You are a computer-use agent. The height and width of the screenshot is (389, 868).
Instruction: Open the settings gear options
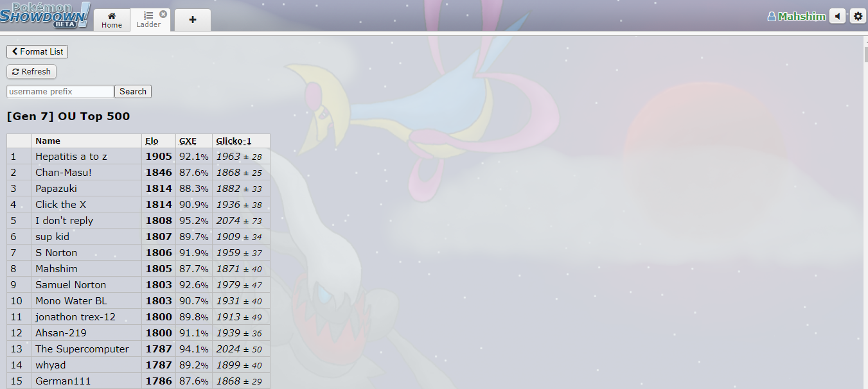(x=858, y=16)
